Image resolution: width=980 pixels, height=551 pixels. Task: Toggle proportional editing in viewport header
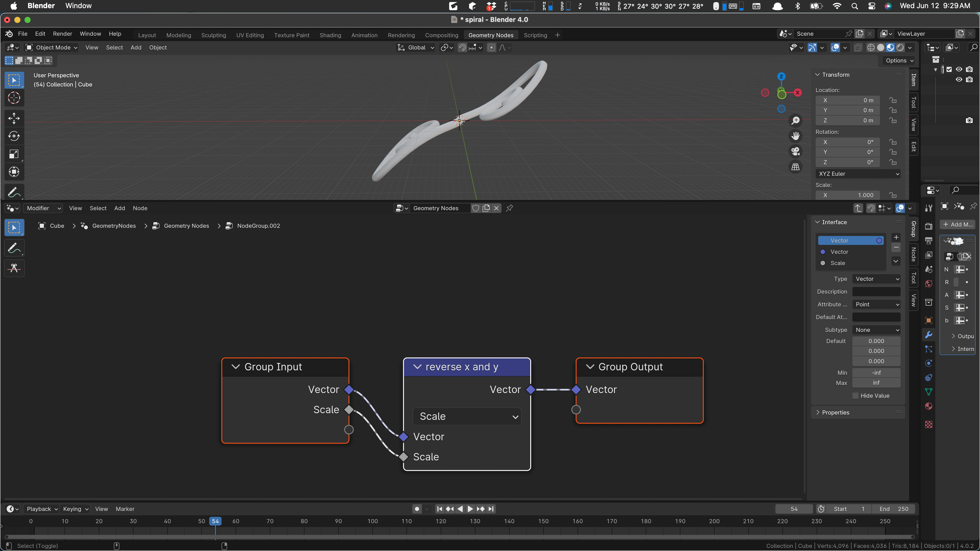click(492, 47)
